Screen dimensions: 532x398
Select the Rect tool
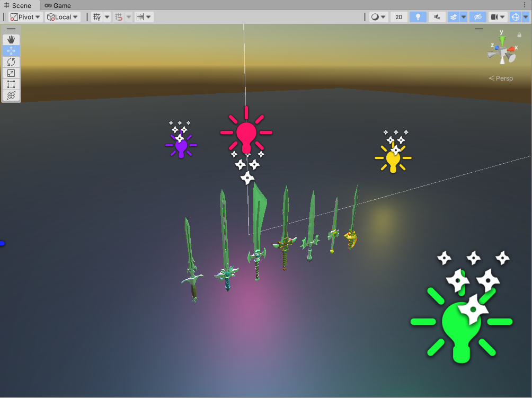click(x=11, y=84)
